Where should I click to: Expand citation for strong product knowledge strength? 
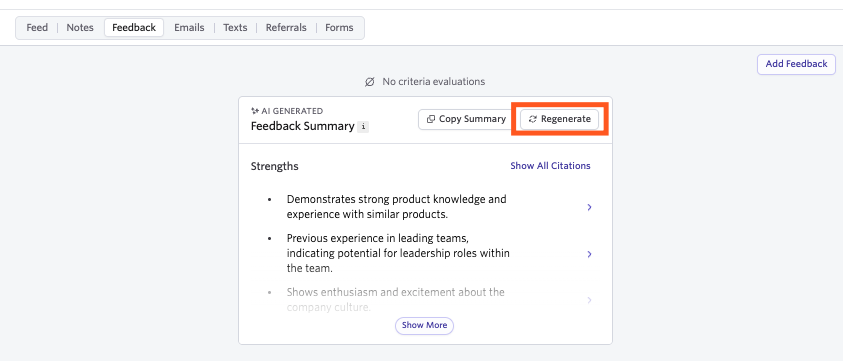(x=589, y=207)
